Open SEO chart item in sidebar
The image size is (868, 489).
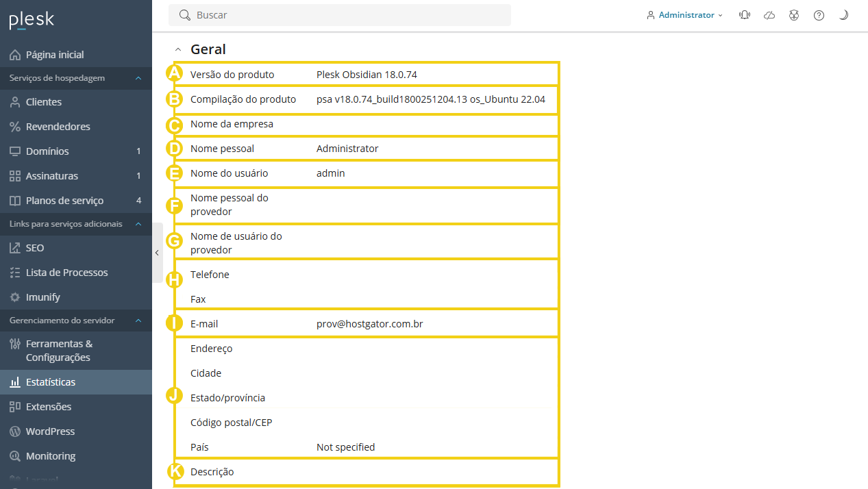[x=34, y=248]
